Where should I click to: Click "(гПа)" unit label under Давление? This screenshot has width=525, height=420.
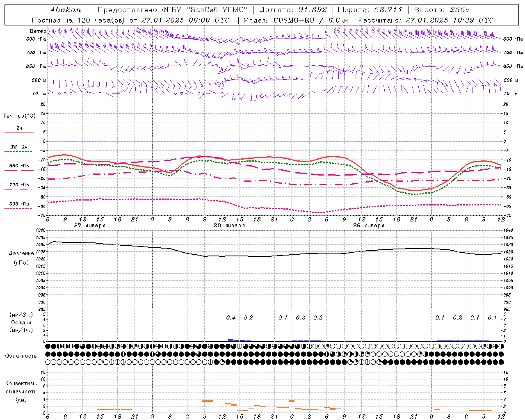tap(21, 262)
